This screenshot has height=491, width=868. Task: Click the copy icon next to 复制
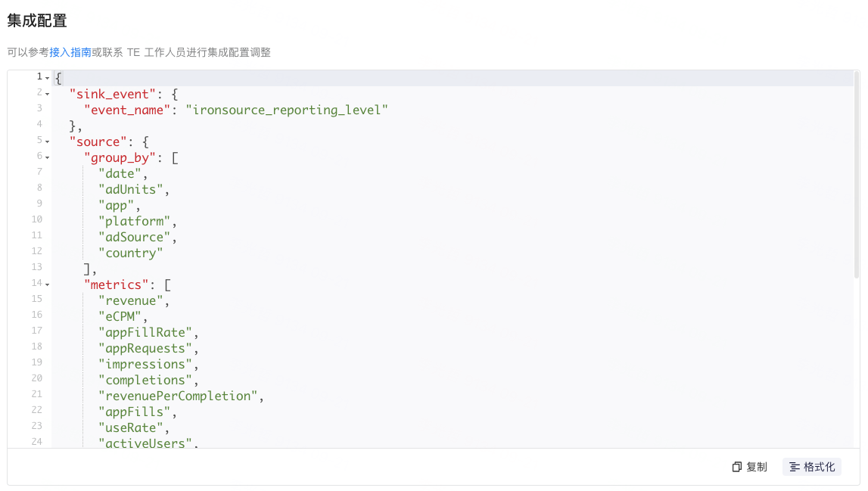(738, 467)
